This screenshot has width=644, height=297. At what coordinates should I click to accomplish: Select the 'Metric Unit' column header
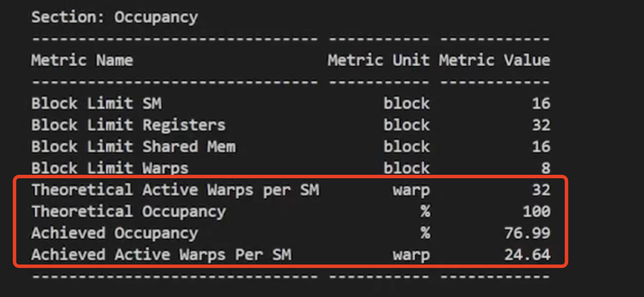378,61
